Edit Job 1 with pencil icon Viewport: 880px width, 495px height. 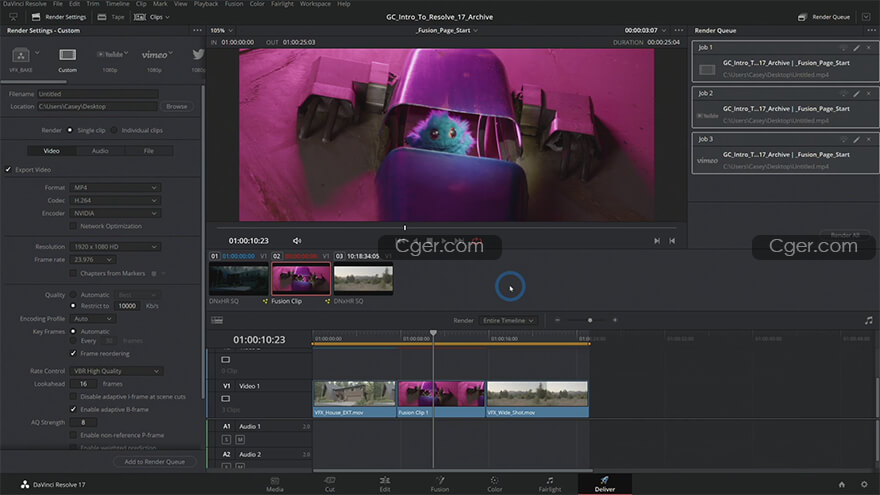click(856, 48)
